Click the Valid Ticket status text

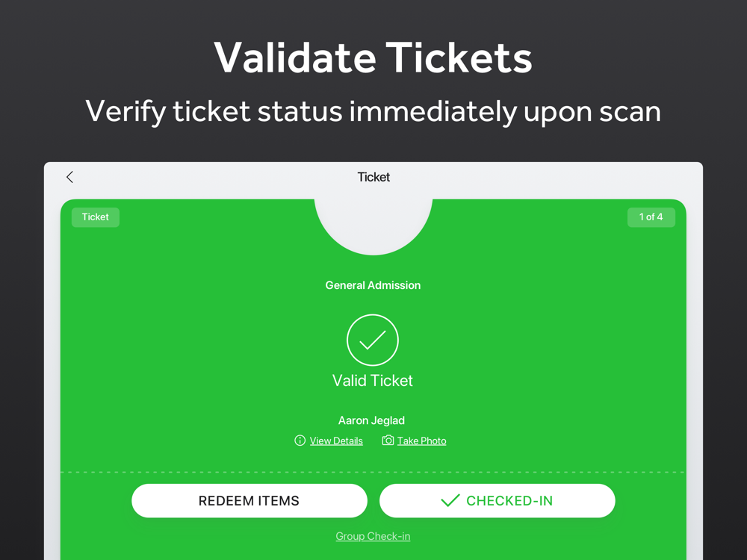click(373, 381)
